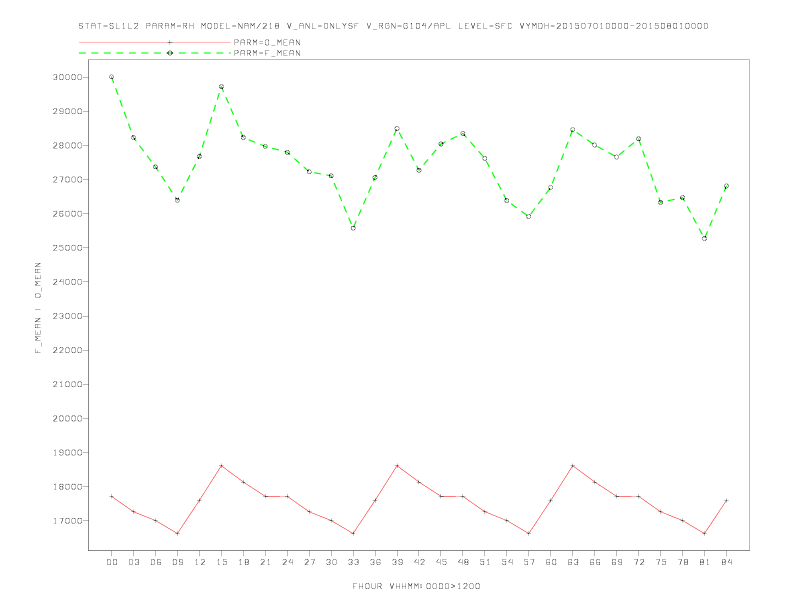Click the PARM=O_MEAN legend label
This screenshot has height=612, width=792.
tap(267, 42)
